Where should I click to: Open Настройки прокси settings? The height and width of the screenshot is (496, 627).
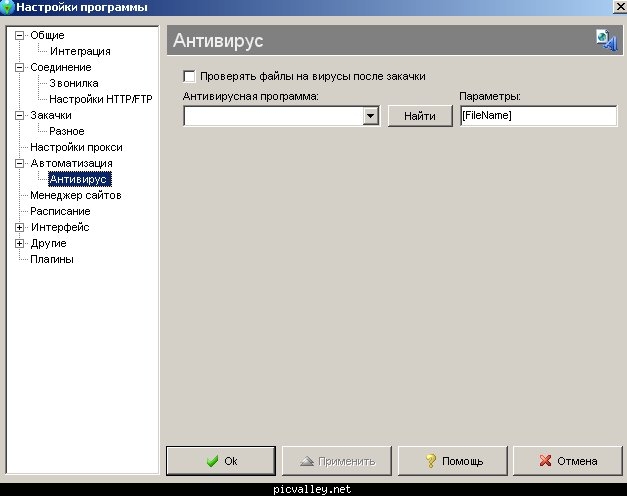[x=76, y=147]
